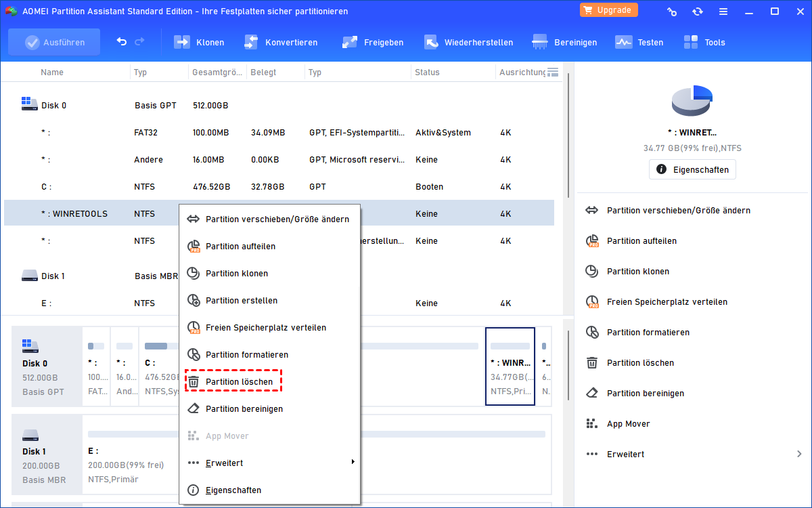This screenshot has width=812, height=508.
Task: Open column layout options icon in table header
Action: coord(553,72)
